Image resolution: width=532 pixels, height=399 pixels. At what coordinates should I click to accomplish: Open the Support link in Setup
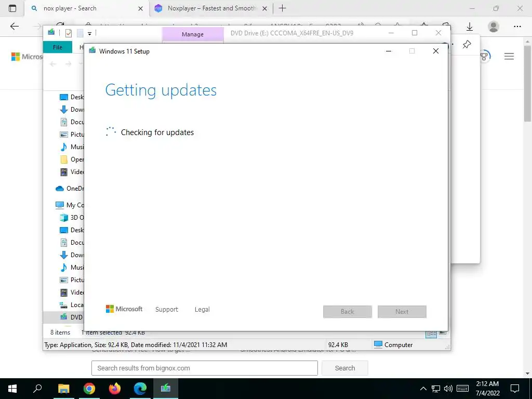coord(167,310)
